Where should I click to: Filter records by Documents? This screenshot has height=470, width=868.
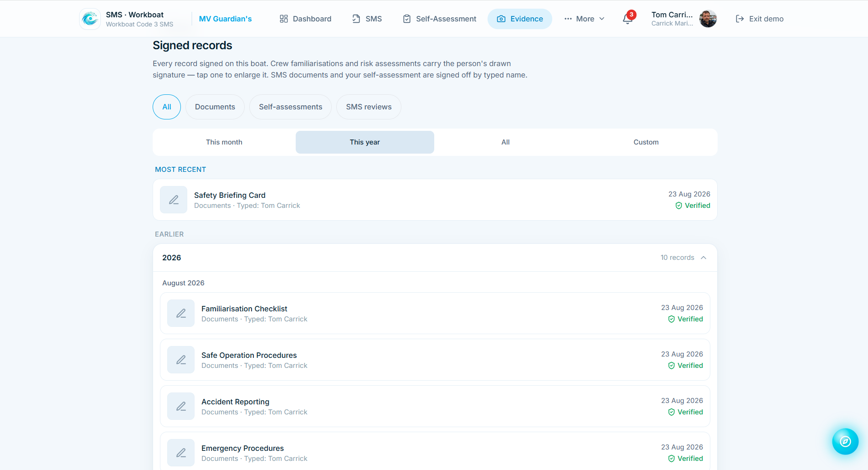click(x=215, y=107)
